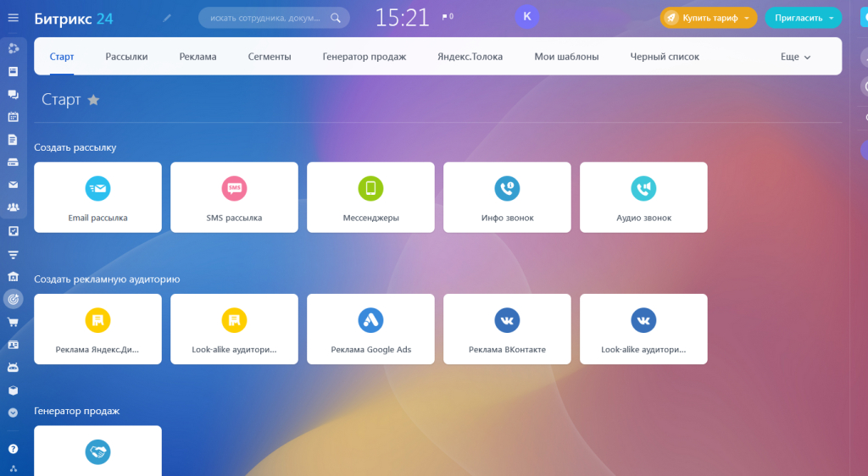Viewport: 868px width, 476px height.
Task: Open documents page icon in sidebar
Action: [x=14, y=139]
